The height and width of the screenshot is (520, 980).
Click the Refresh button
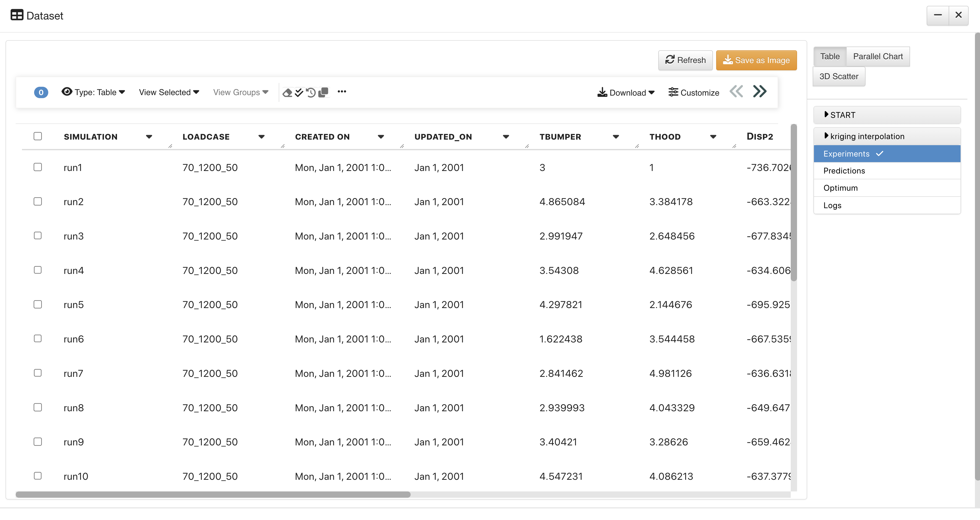click(685, 60)
